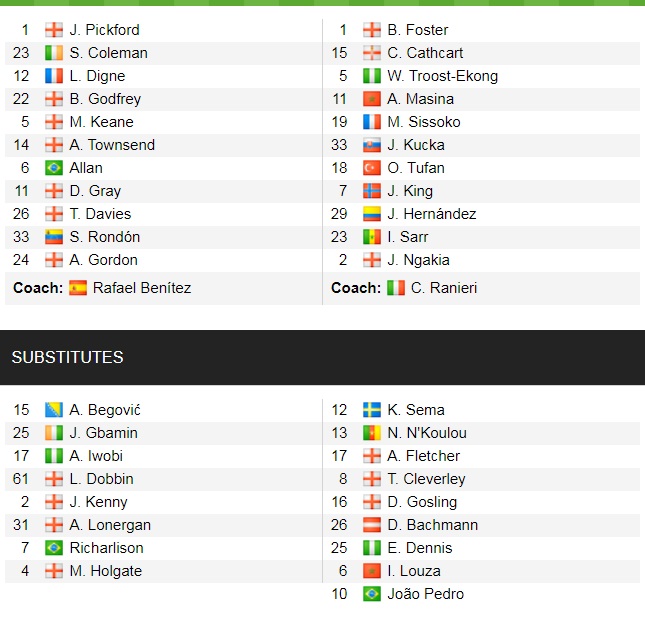Select W. Troost-Ekong in the lineup
645x618 pixels.
click(x=442, y=76)
